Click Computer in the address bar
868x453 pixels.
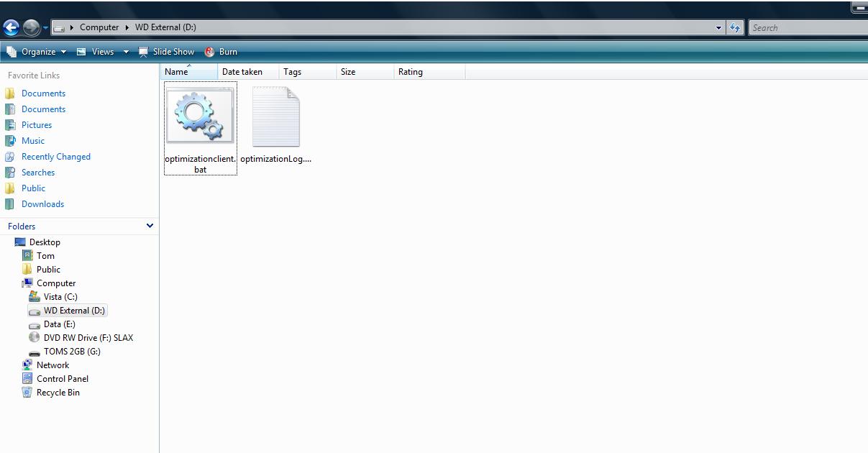coord(99,27)
